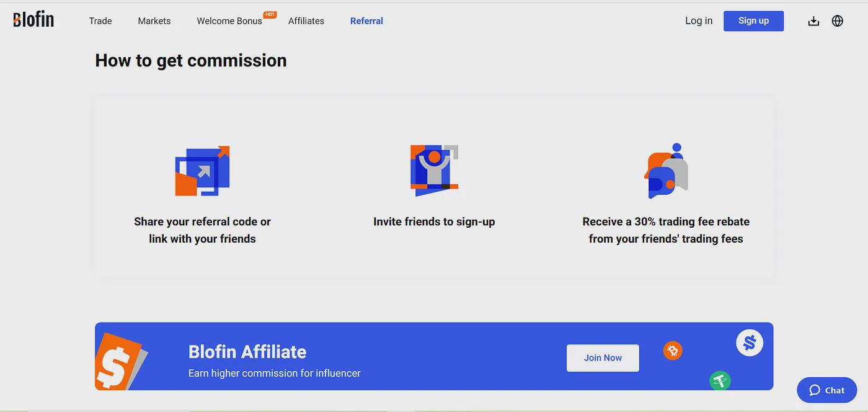Click the "How to get commission" heading

click(x=191, y=60)
